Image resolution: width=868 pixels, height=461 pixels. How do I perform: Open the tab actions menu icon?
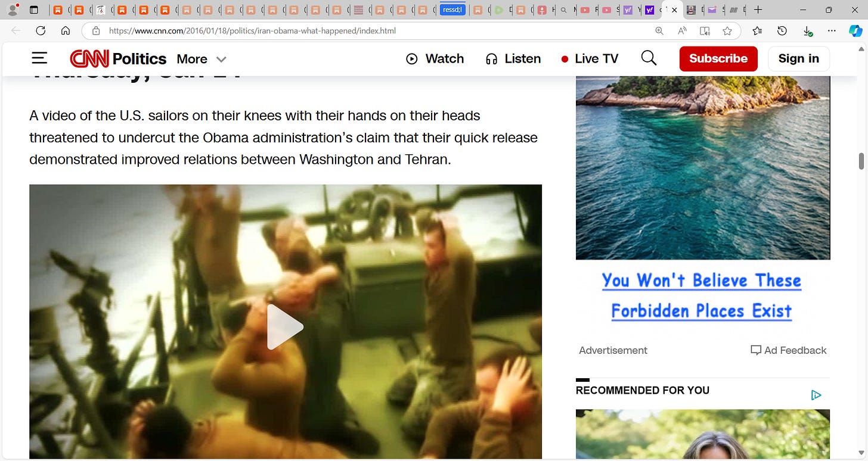(x=34, y=10)
